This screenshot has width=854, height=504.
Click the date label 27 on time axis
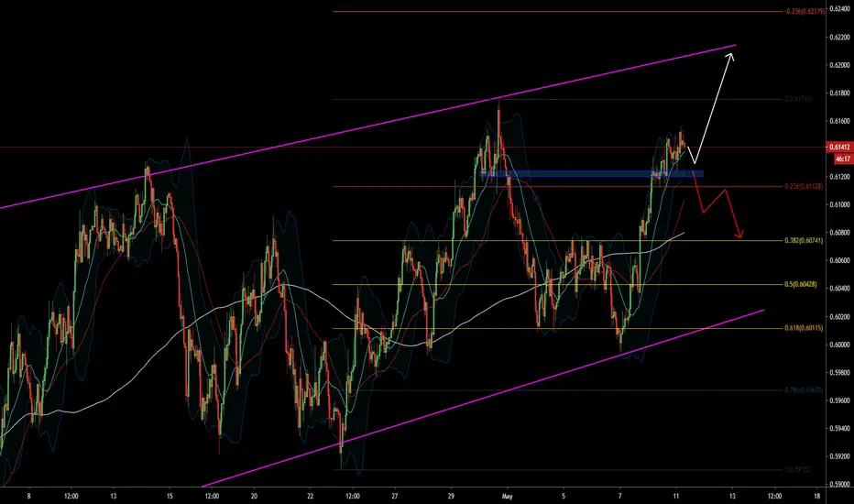coord(394,497)
